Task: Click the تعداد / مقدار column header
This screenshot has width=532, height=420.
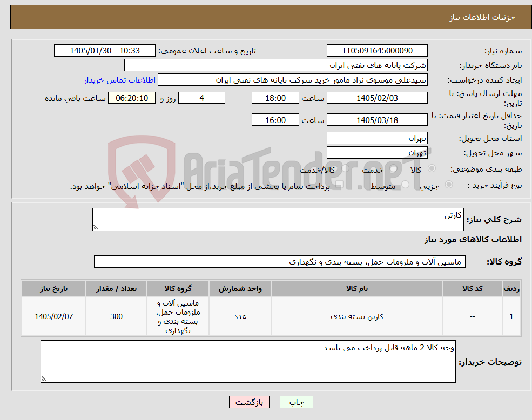Action: pos(116,289)
